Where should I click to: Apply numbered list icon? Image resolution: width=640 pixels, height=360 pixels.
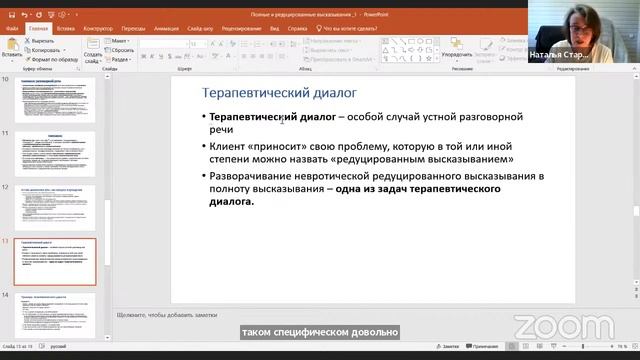[257, 44]
